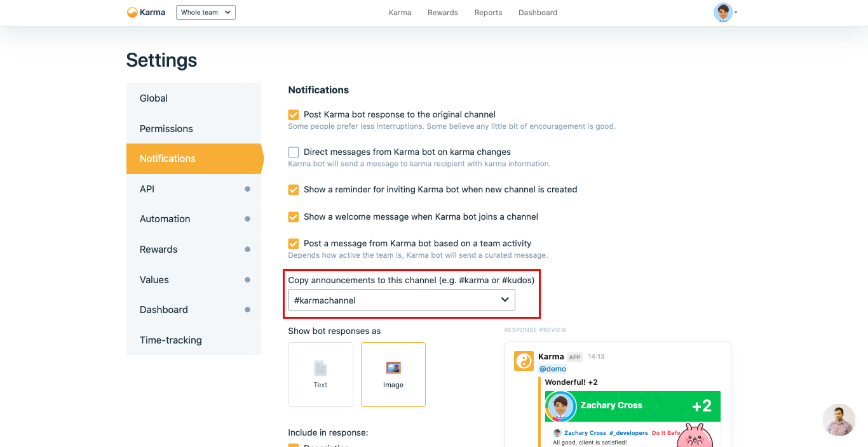The width and height of the screenshot is (868, 447).
Task: Select Notifications settings tab
Action: [194, 159]
